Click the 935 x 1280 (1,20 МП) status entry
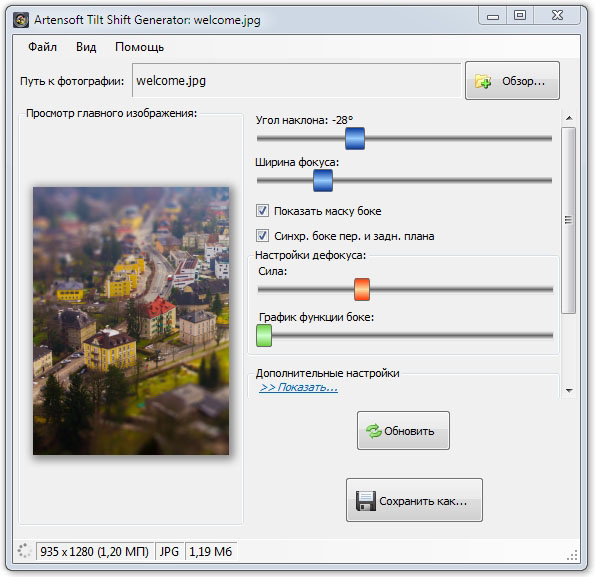The height and width of the screenshot is (577, 595). point(94,551)
